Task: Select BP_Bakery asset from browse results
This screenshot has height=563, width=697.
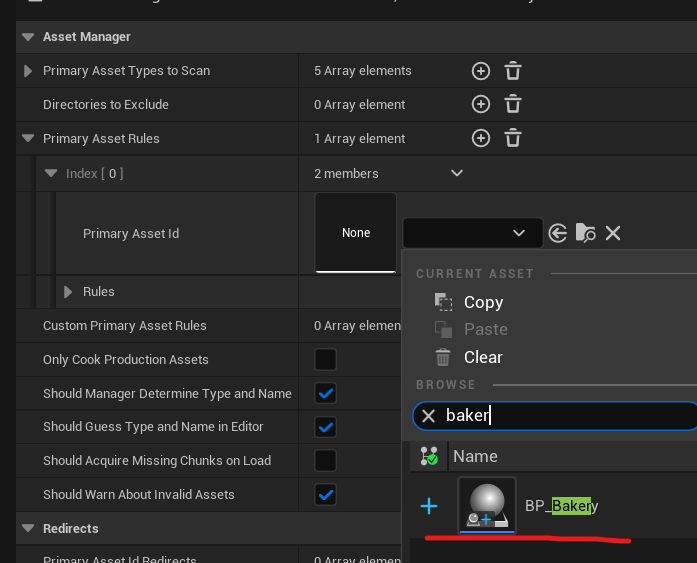Action: click(x=561, y=506)
